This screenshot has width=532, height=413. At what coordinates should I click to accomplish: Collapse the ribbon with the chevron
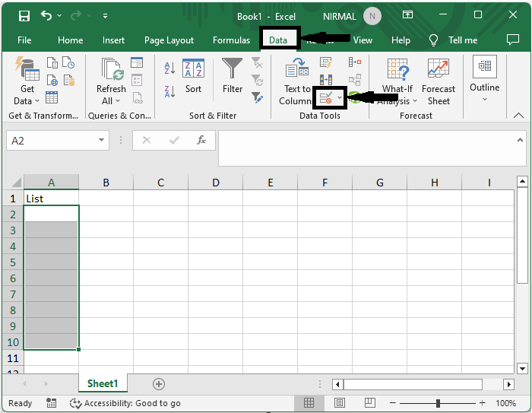(x=518, y=116)
